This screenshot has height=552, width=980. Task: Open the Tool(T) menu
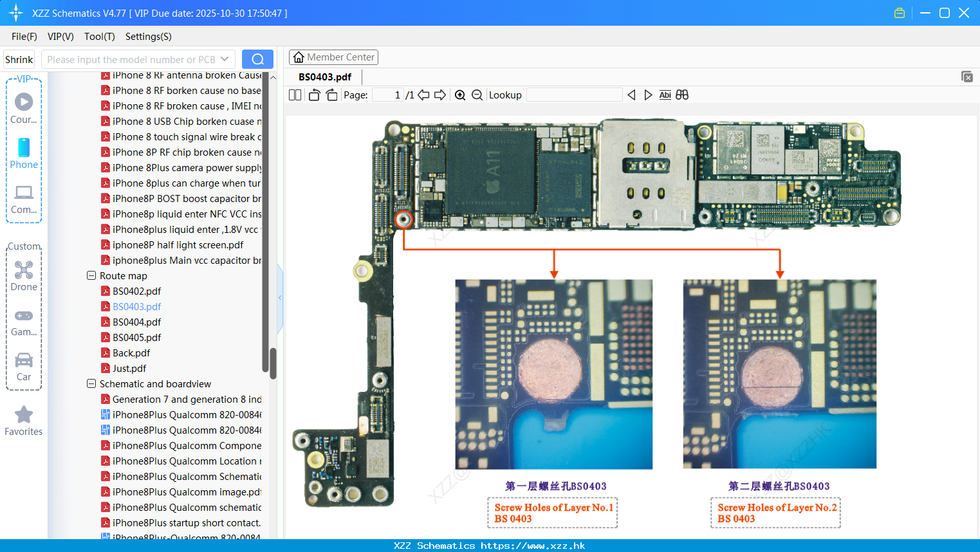click(100, 37)
